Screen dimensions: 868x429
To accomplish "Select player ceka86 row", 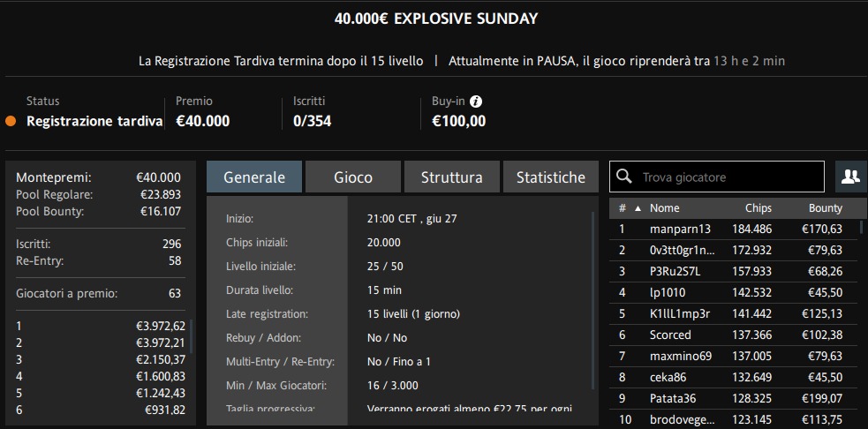I will (x=734, y=378).
